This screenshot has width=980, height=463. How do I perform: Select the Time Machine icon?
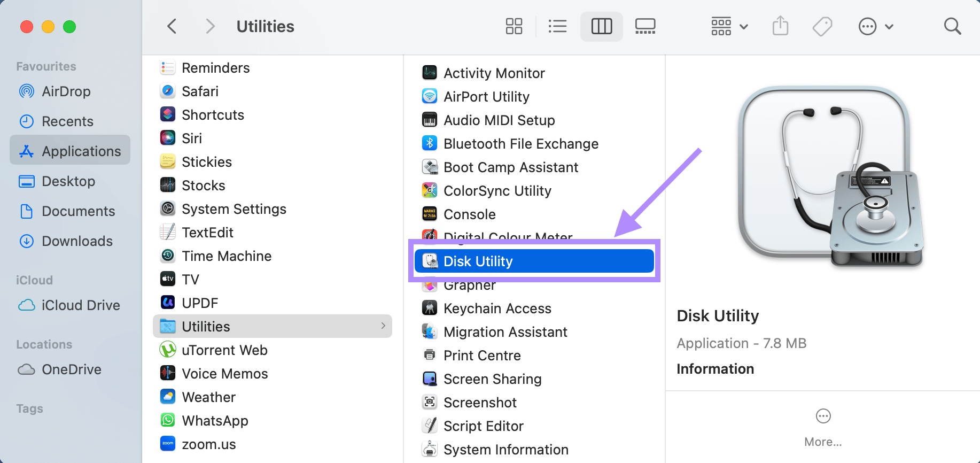click(x=168, y=256)
